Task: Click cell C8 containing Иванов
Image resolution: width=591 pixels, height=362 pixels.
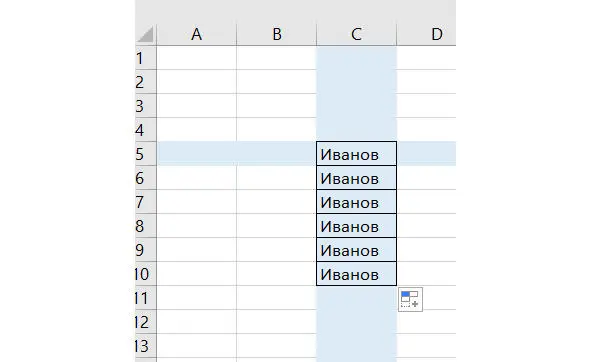Action: (x=357, y=226)
